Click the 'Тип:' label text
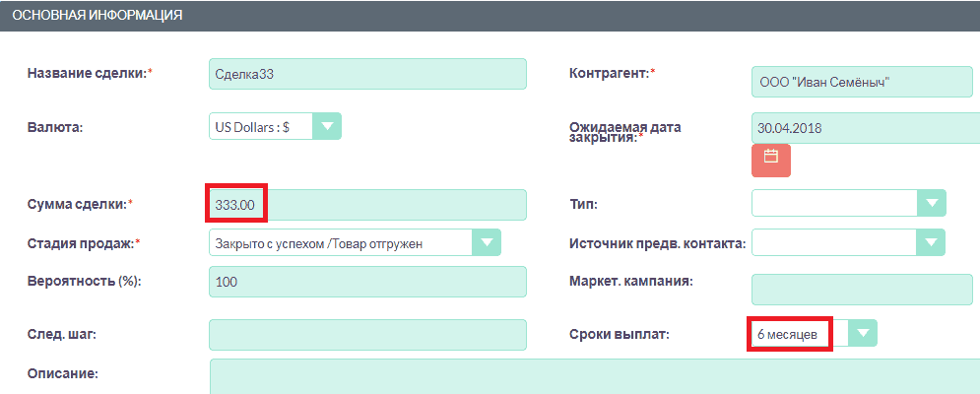Image resolution: width=980 pixels, height=394 pixels. (584, 204)
